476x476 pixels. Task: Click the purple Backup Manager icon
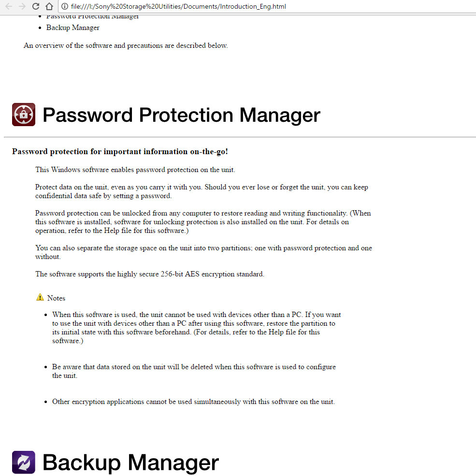click(x=24, y=462)
